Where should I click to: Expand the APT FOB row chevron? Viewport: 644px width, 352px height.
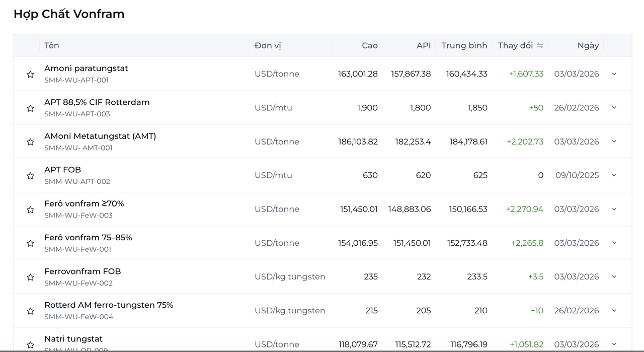(x=614, y=175)
